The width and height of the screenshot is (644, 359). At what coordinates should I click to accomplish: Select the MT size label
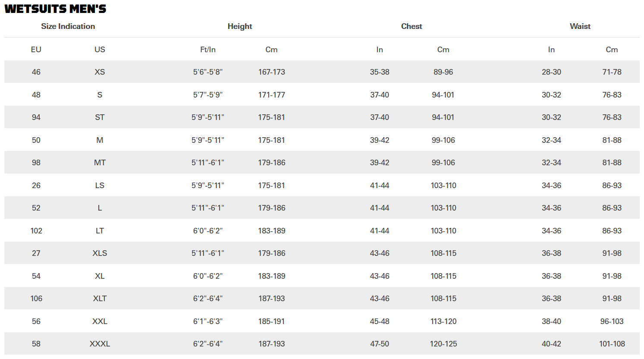click(100, 163)
